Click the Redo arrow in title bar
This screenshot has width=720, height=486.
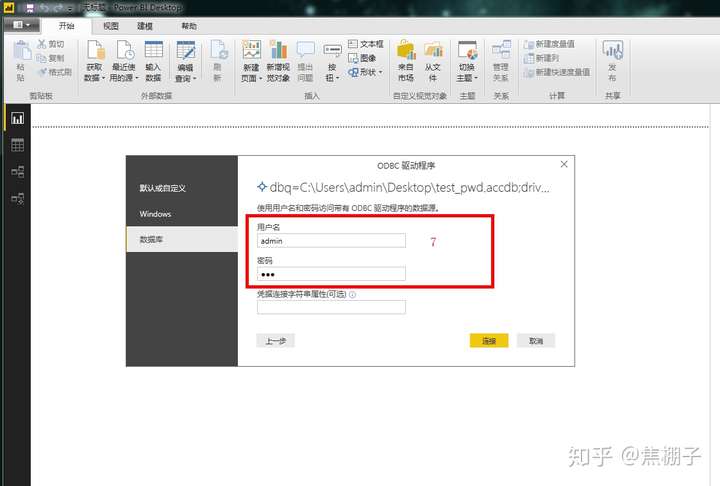(58, 8)
